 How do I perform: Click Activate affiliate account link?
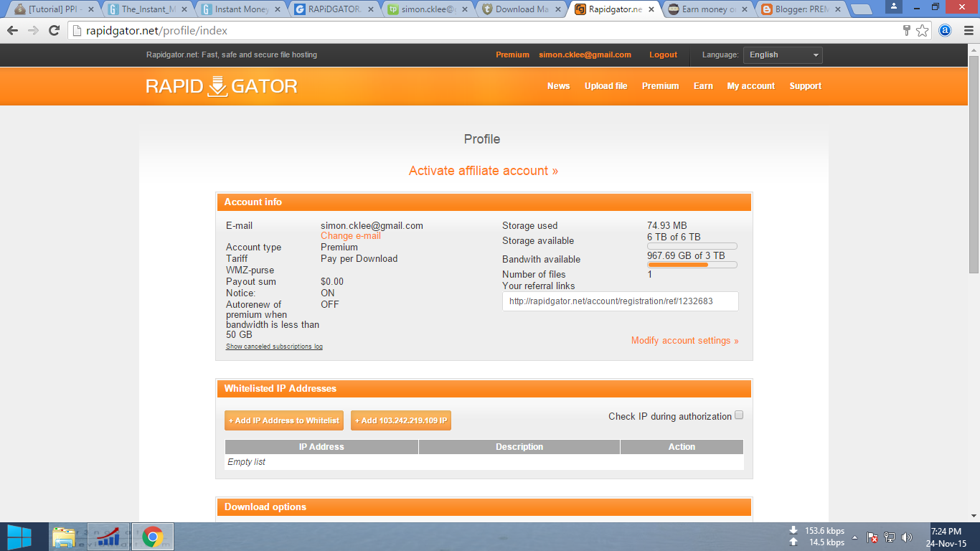coord(484,171)
